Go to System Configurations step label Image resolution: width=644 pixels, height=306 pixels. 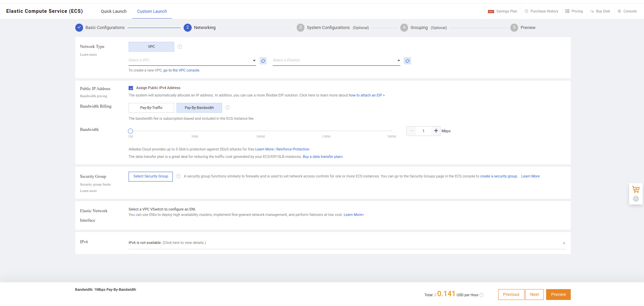click(x=328, y=28)
